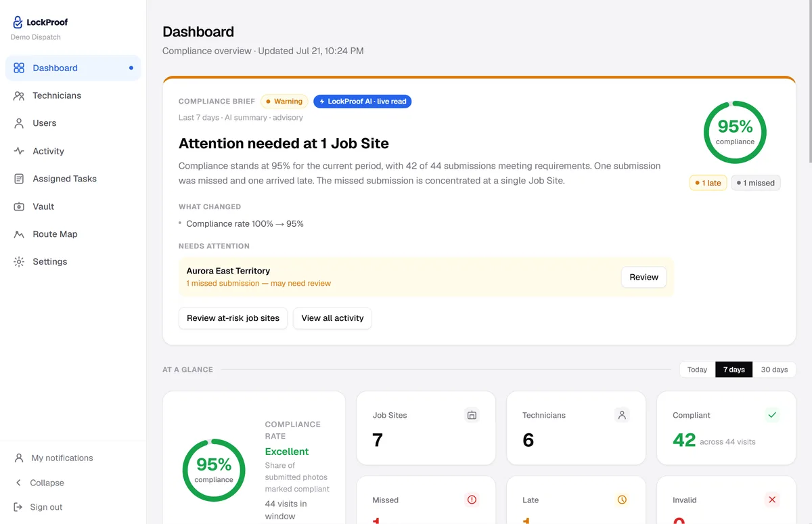Open the Vault section

(x=73, y=206)
